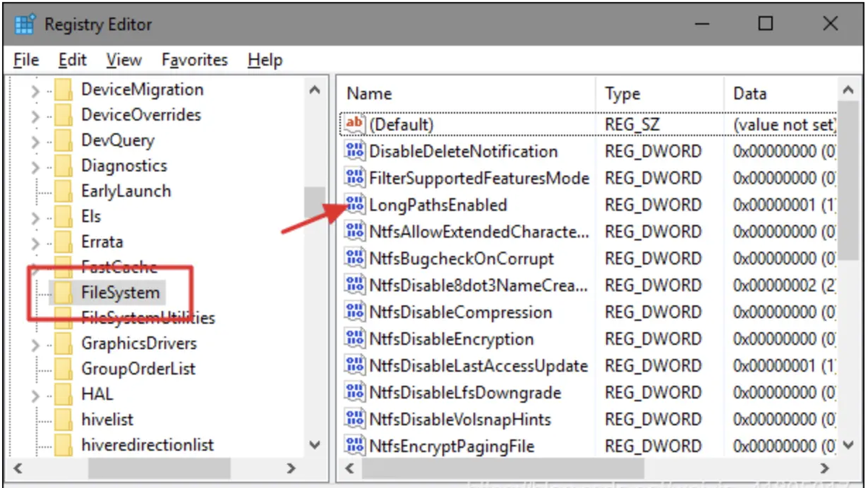868x488 pixels.
Task: Expand the HAL registry key
Action: (x=35, y=395)
